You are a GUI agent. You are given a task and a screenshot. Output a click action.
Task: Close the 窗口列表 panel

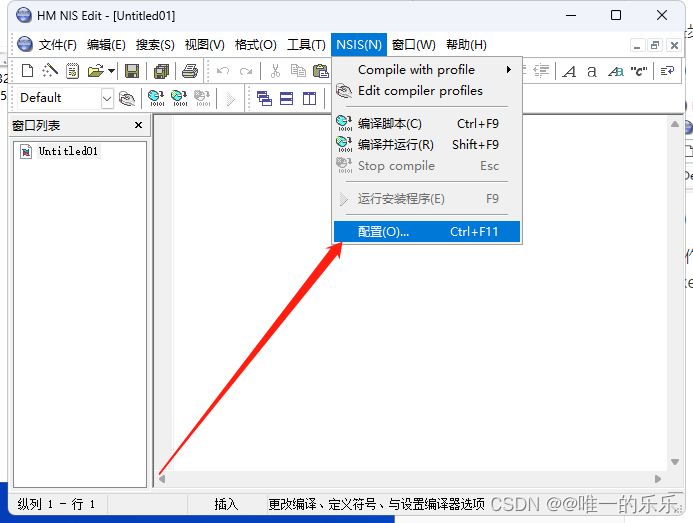point(138,125)
